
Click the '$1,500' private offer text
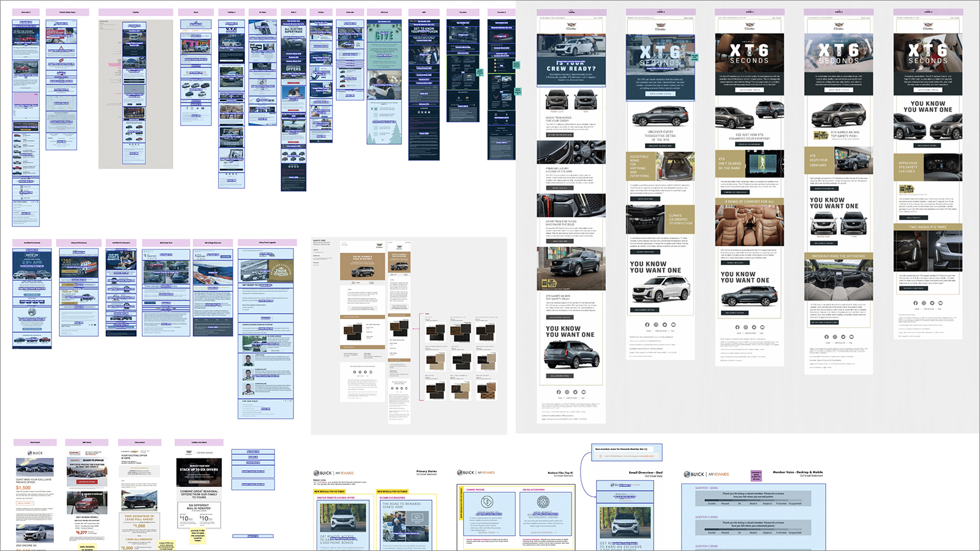[x=23, y=488]
